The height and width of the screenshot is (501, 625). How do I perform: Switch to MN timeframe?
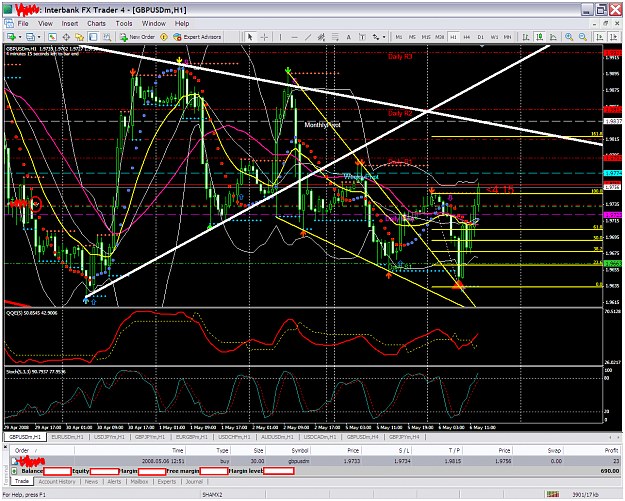click(x=507, y=37)
